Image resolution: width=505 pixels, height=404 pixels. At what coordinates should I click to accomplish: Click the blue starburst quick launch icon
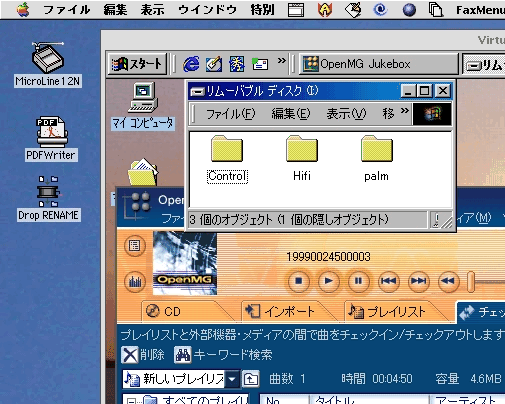(236, 64)
